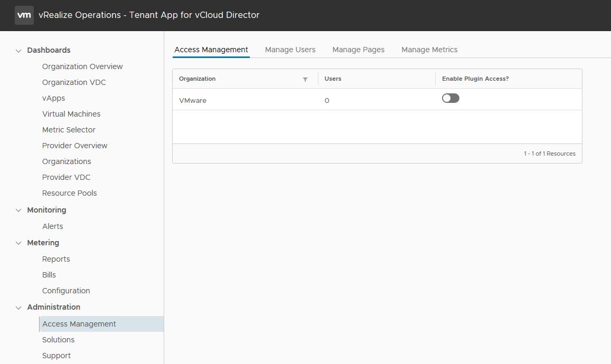Click the Users column header

pos(333,79)
